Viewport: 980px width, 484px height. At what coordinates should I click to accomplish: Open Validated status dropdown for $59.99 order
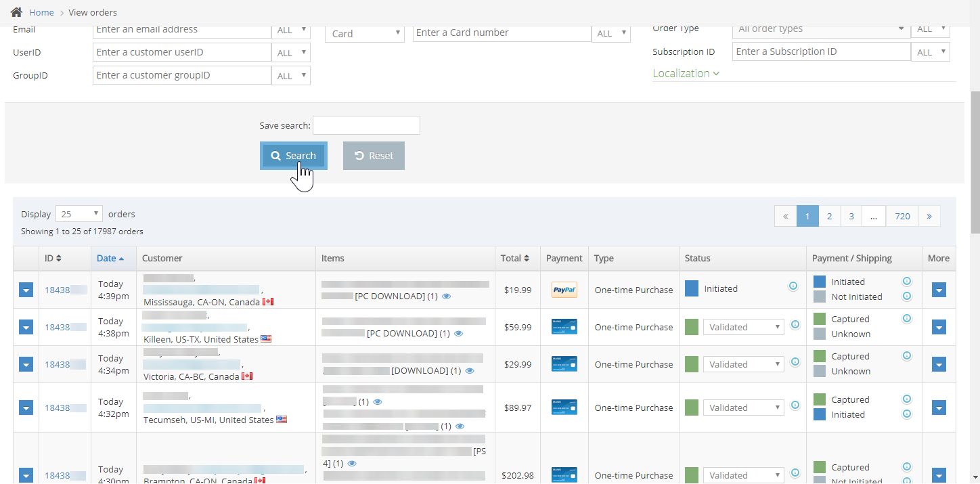[743, 327]
